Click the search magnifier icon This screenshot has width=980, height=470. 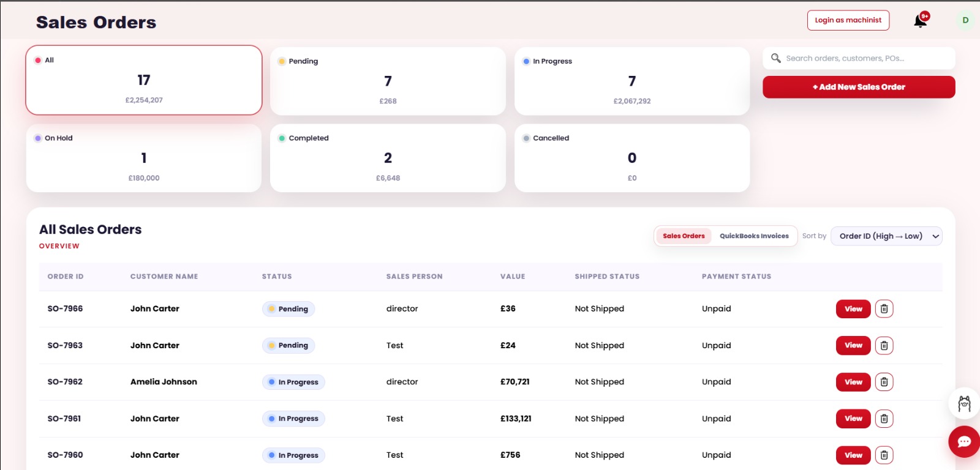(775, 58)
